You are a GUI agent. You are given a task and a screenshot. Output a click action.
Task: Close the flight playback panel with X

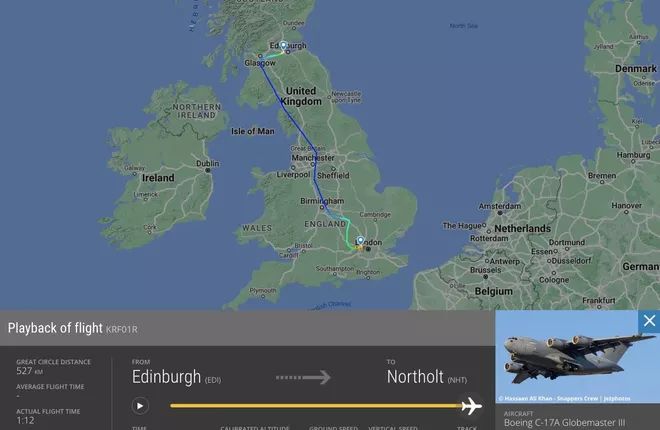(649, 321)
